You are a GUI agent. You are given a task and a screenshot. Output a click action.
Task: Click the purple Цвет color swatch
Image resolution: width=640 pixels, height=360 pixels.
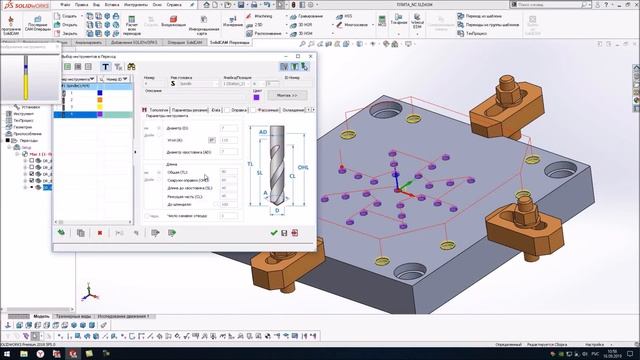(256, 97)
